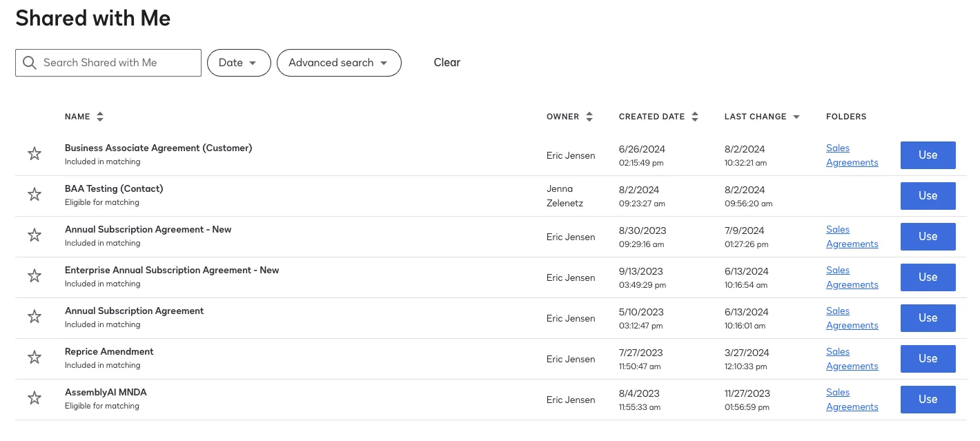Open Agreements folder link for AssemblyAI MNDA
Image resolution: width=980 pixels, height=441 pixels.
[x=852, y=407]
